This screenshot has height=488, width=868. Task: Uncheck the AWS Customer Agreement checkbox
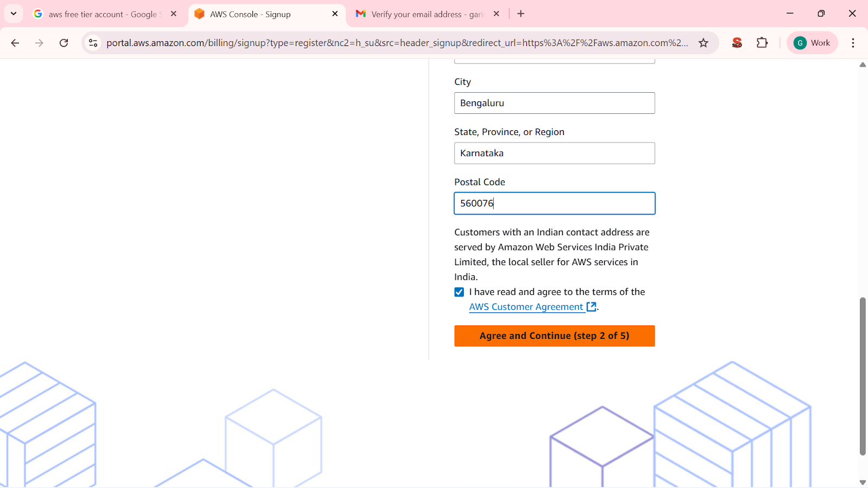pos(459,292)
